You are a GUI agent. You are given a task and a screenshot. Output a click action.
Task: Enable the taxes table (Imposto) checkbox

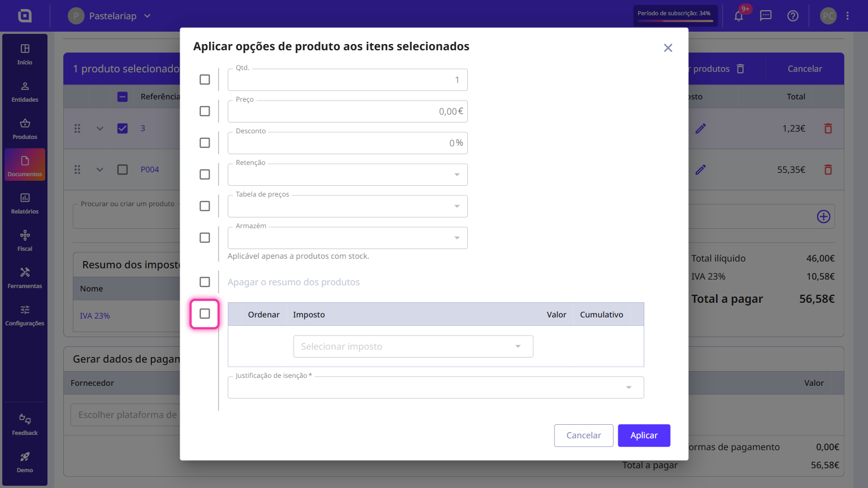click(x=205, y=313)
